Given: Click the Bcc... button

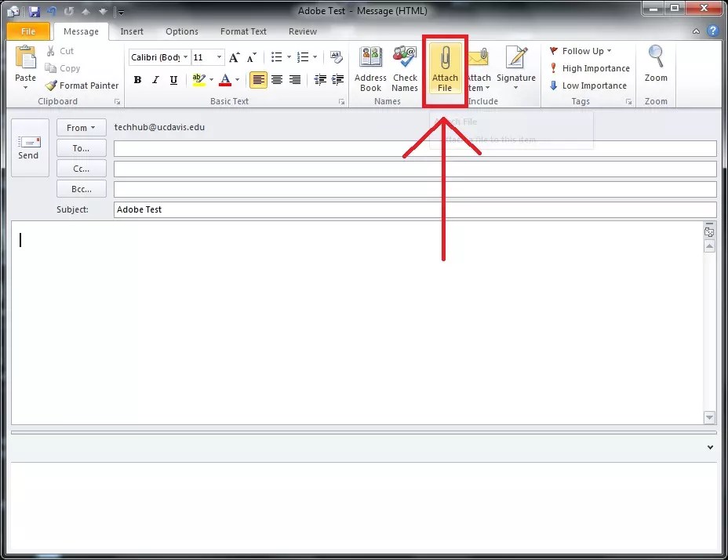Looking at the screenshot, I should [81, 189].
